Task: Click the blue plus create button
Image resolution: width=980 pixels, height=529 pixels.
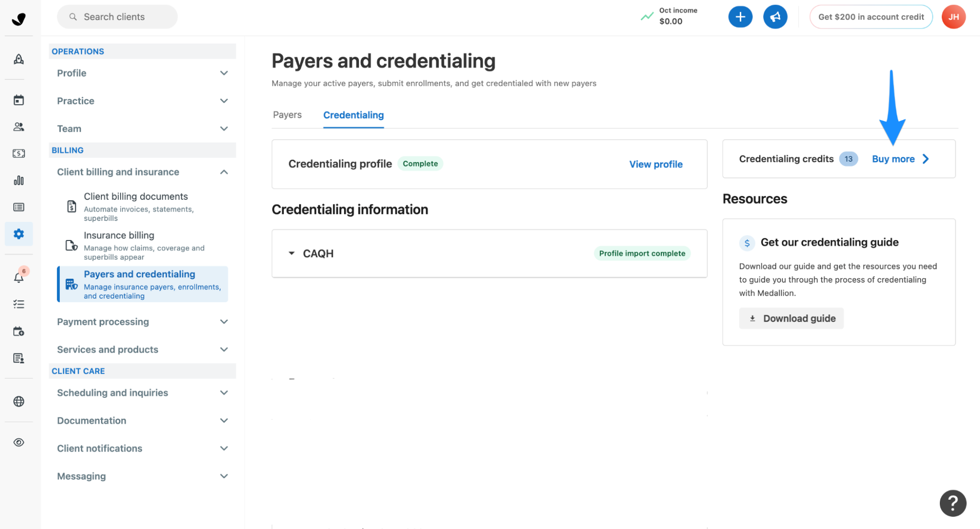Action: coord(740,17)
